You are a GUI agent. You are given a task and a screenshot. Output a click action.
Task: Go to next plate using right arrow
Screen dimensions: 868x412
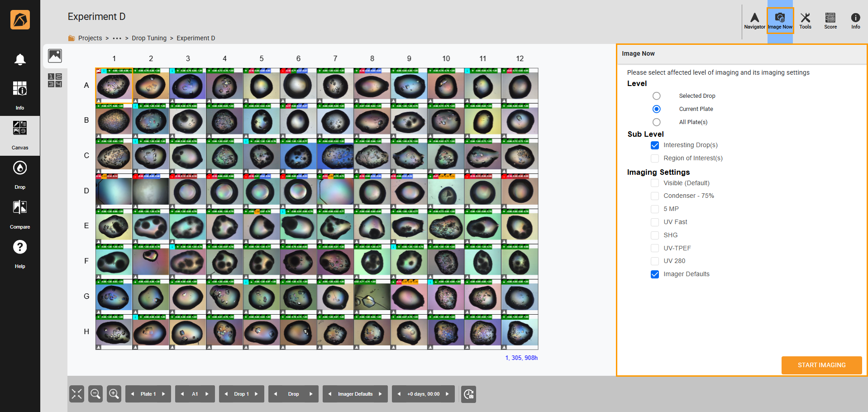[164, 394]
